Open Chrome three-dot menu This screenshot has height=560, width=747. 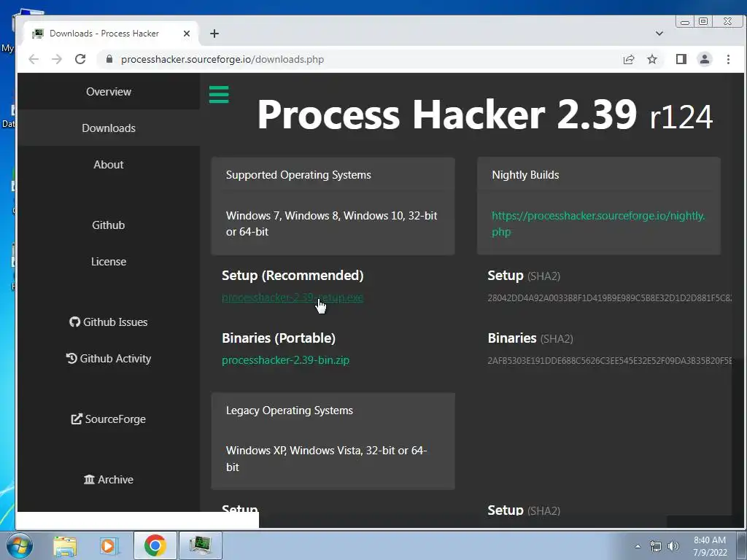coord(728,59)
